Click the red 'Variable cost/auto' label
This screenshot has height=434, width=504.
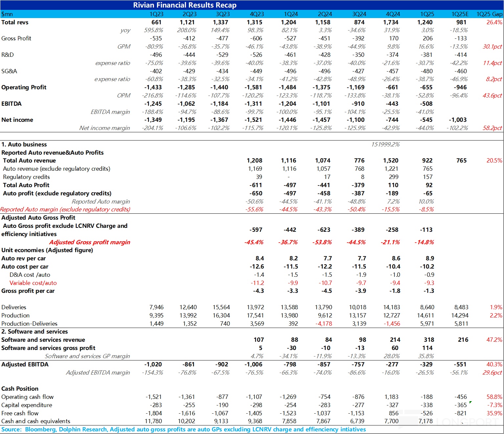[33, 283]
